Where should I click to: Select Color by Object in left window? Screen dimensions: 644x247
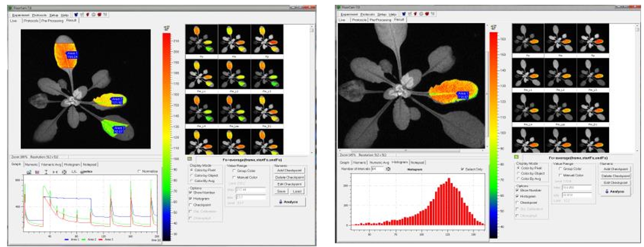(x=192, y=176)
